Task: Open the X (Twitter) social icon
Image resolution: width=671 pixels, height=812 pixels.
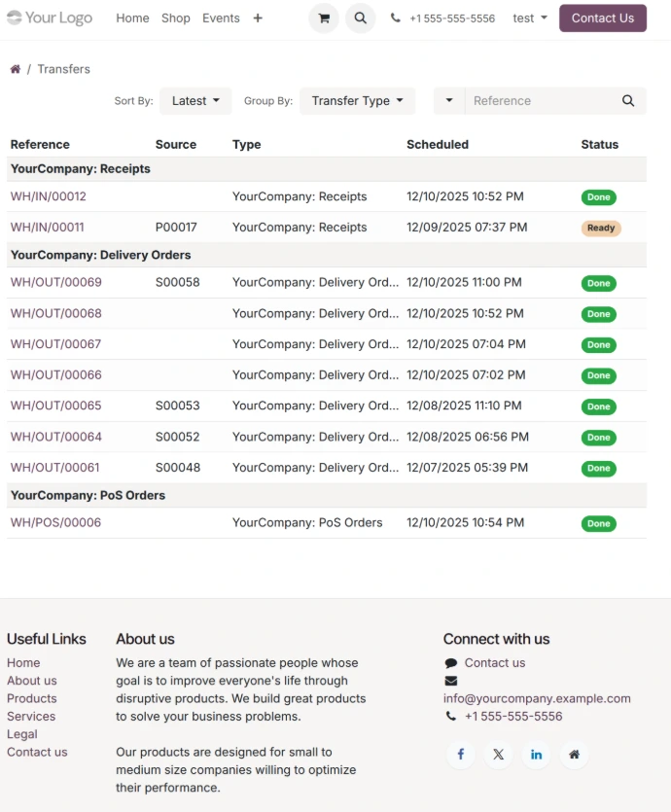Action: pos(498,755)
